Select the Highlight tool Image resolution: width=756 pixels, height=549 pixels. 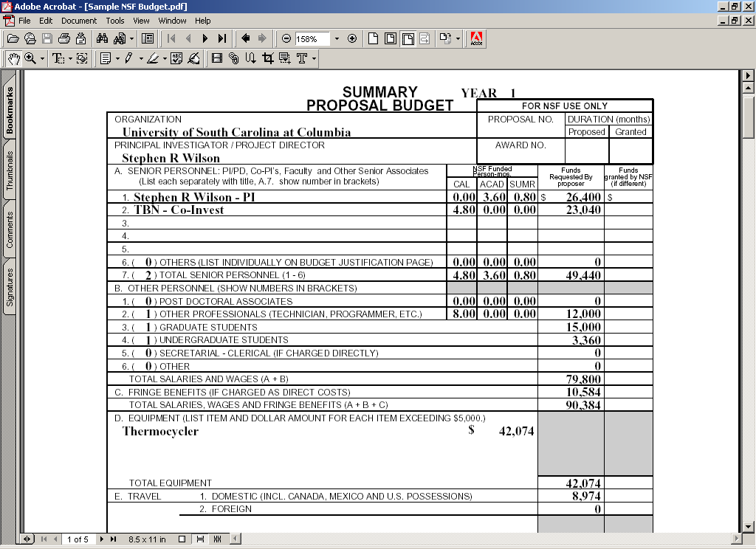point(153,59)
